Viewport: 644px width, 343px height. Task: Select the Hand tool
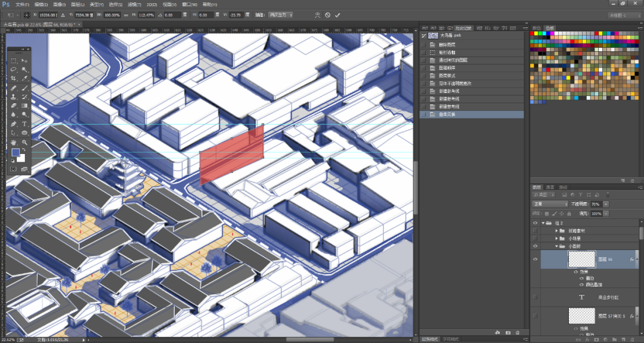14,143
